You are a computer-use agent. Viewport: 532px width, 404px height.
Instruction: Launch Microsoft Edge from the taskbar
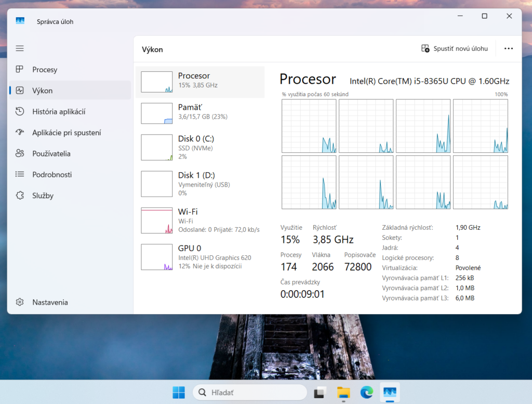click(x=366, y=393)
